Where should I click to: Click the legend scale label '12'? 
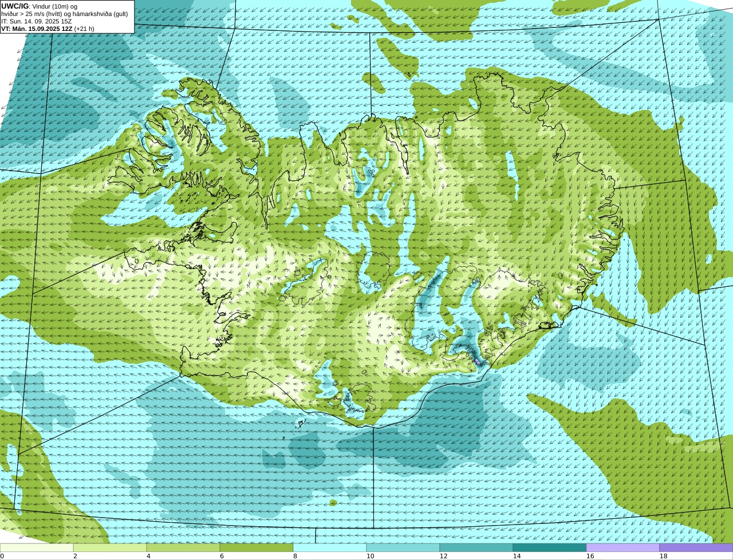click(443, 556)
